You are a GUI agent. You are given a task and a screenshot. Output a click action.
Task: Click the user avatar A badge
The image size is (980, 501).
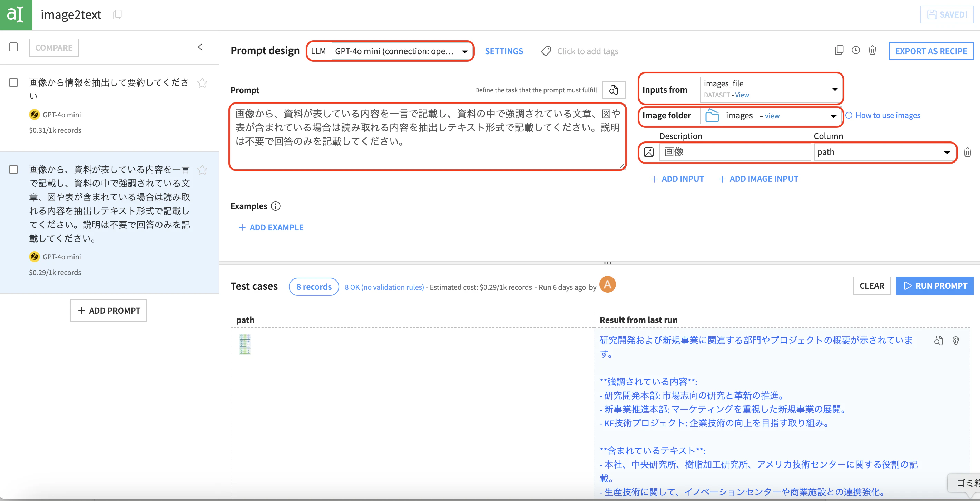click(x=608, y=285)
